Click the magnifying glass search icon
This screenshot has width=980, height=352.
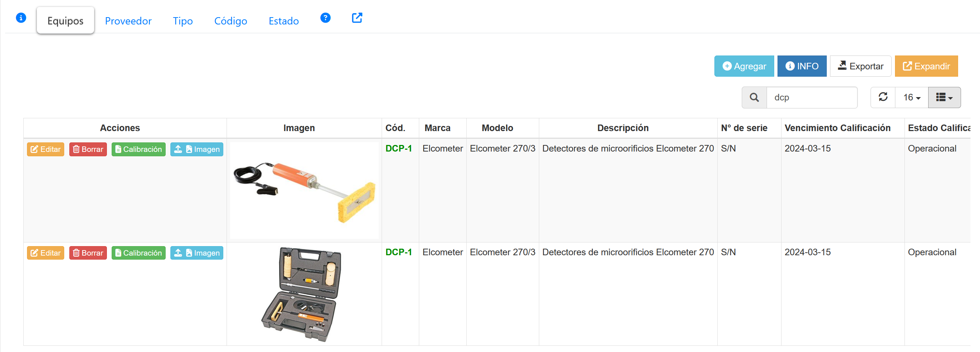pyautogui.click(x=754, y=97)
